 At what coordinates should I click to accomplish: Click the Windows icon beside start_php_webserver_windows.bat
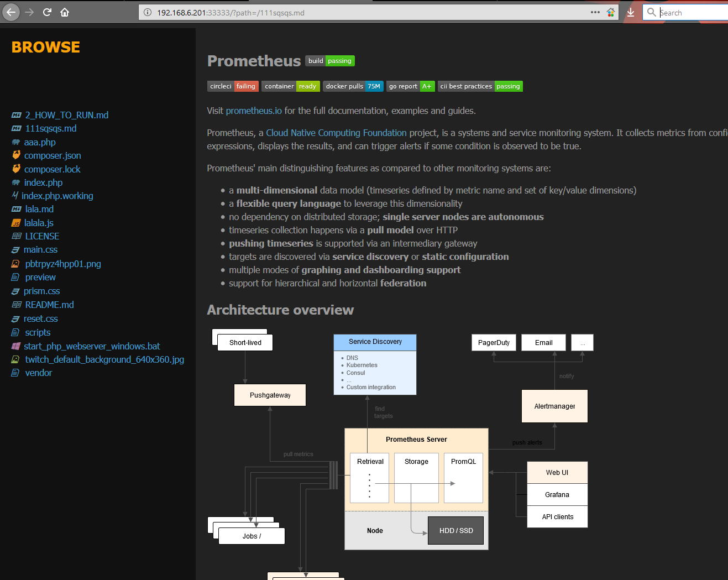pos(16,346)
